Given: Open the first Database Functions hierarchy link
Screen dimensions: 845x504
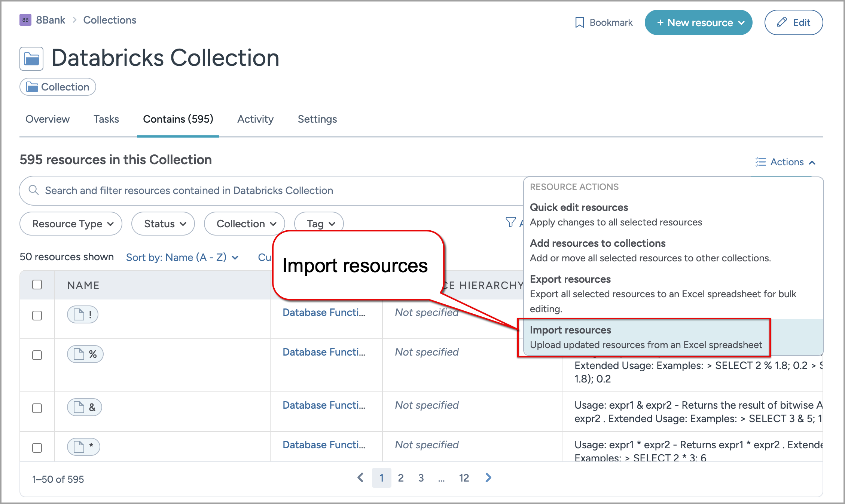Looking at the screenshot, I should [x=324, y=312].
